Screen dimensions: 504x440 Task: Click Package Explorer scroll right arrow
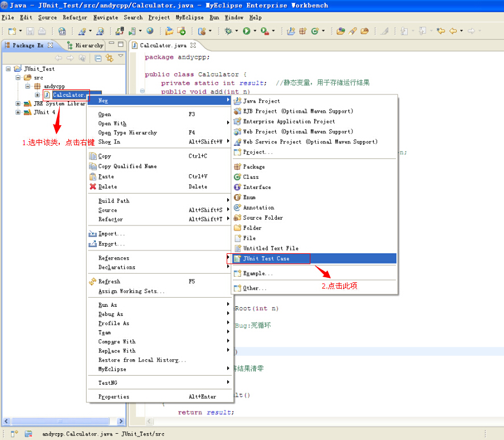point(121,421)
